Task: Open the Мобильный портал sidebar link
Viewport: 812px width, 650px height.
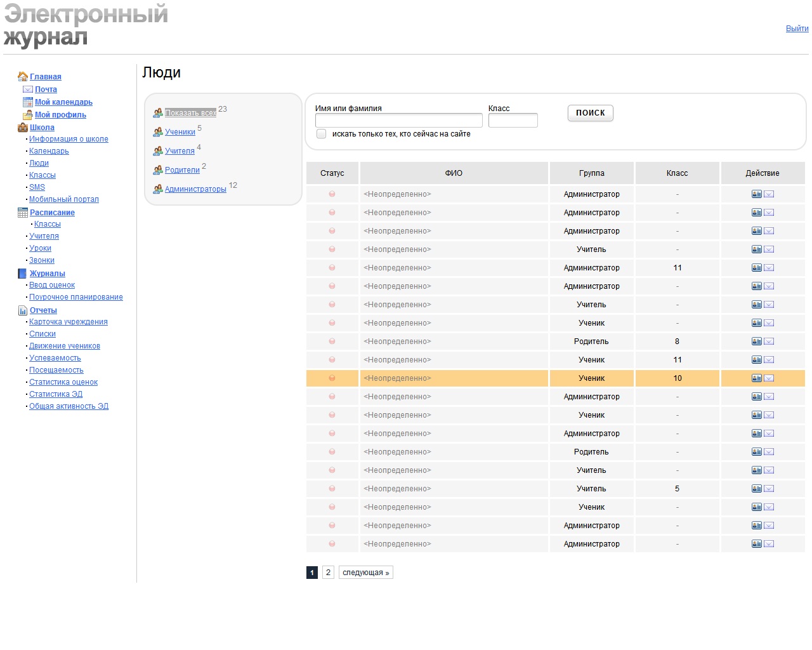Action: pos(64,199)
